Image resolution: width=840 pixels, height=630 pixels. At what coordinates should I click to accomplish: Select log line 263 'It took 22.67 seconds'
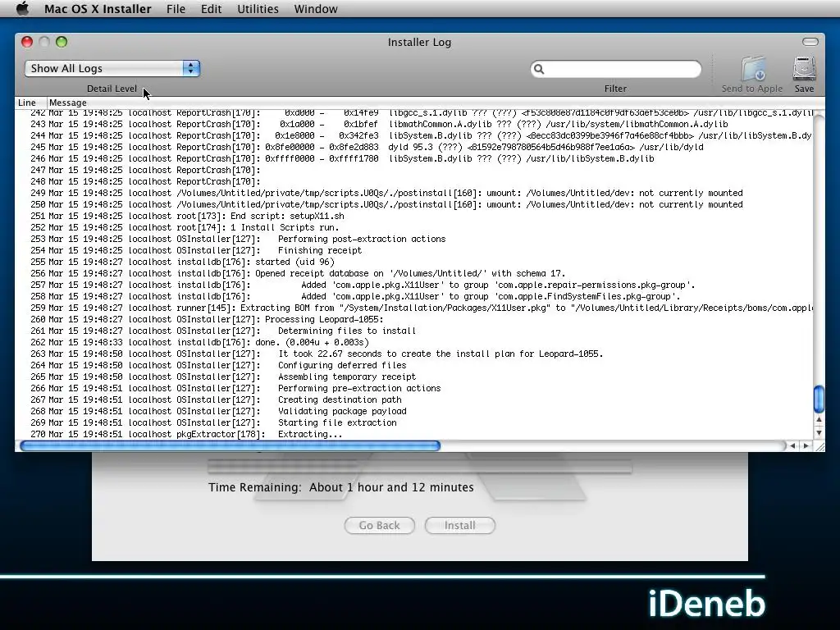[414, 354]
